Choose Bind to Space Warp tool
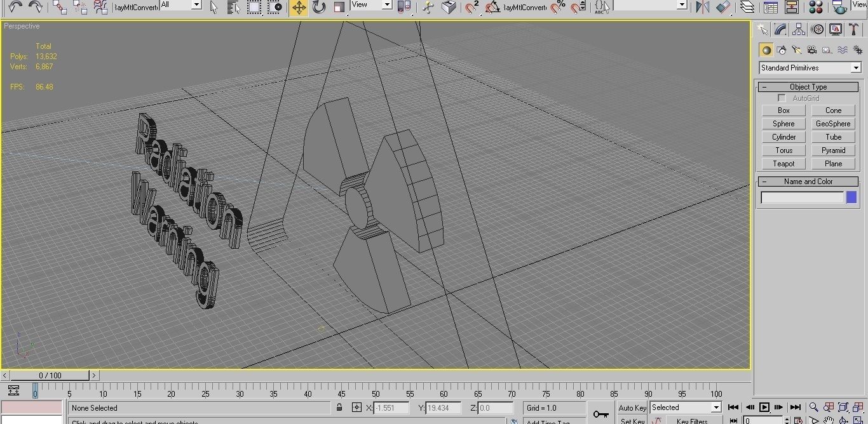The height and width of the screenshot is (424, 868). [x=100, y=6]
